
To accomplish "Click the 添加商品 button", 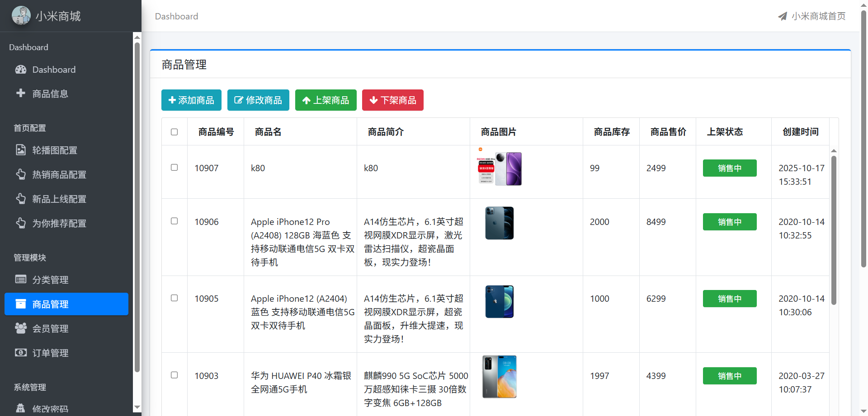I will tap(191, 100).
